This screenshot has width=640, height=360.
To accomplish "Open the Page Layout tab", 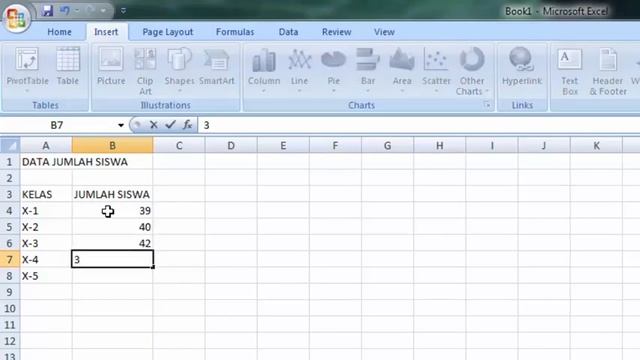I will pyautogui.click(x=168, y=32).
